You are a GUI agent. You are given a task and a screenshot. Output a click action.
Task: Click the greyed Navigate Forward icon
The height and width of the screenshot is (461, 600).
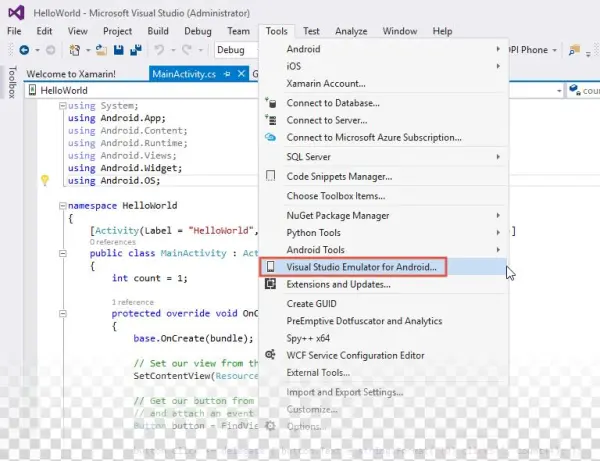coord(51,50)
